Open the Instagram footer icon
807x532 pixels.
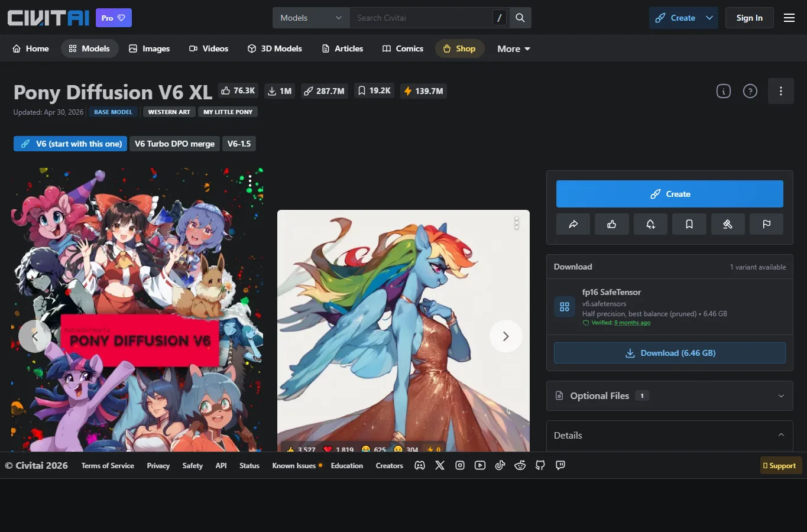tap(460, 465)
